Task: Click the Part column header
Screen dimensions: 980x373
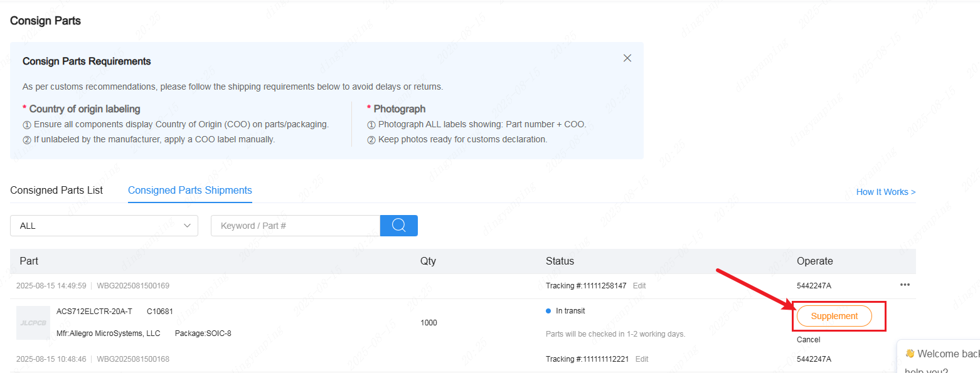Action: (x=29, y=261)
